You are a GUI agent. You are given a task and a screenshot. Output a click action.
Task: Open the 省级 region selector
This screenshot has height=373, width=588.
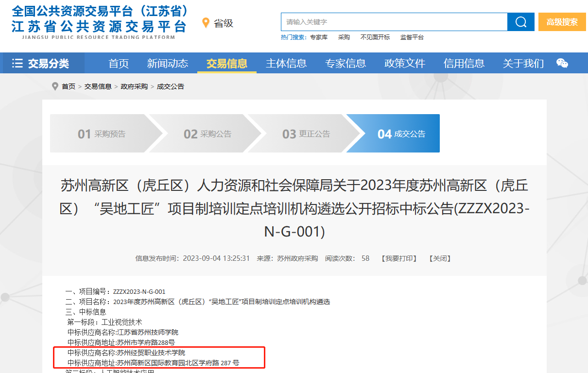pyautogui.click(x=224, y=23)
